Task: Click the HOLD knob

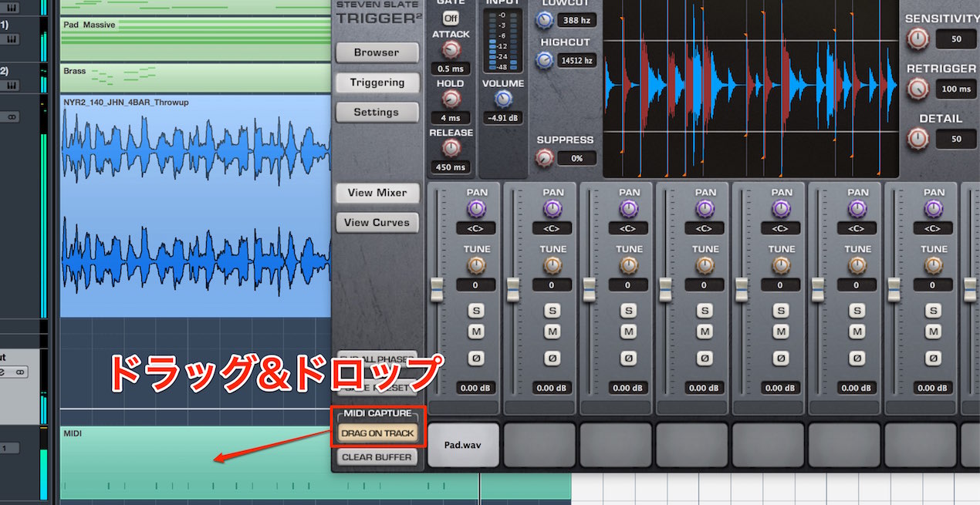Action: pyautogui.click(x=451, y=99)
